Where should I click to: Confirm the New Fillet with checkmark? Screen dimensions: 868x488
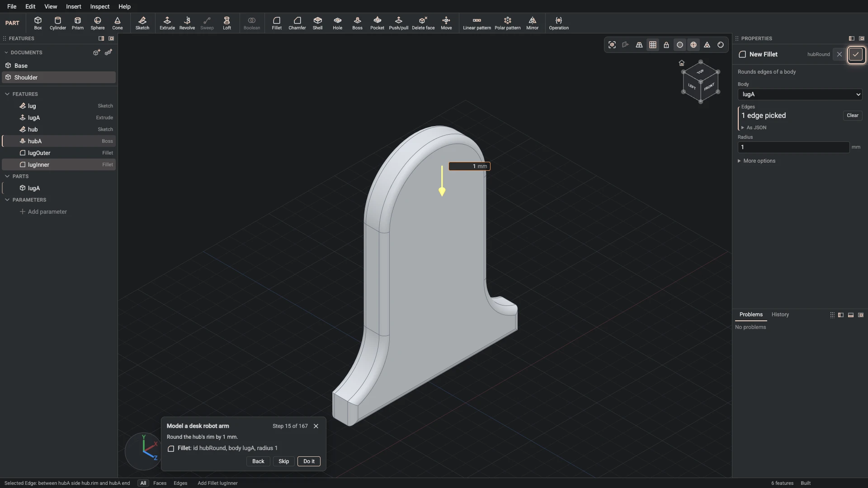click(x=856, y=54)
